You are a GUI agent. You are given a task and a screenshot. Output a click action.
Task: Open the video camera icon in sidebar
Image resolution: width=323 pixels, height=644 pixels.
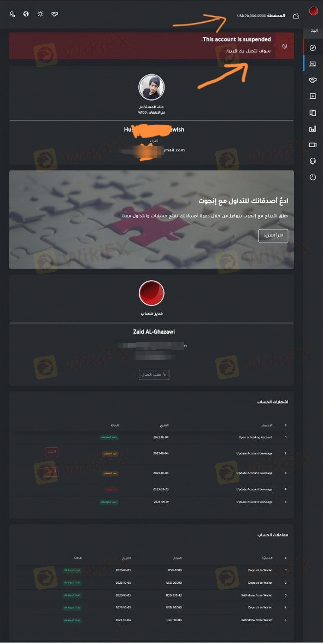(x=313, y=145)
